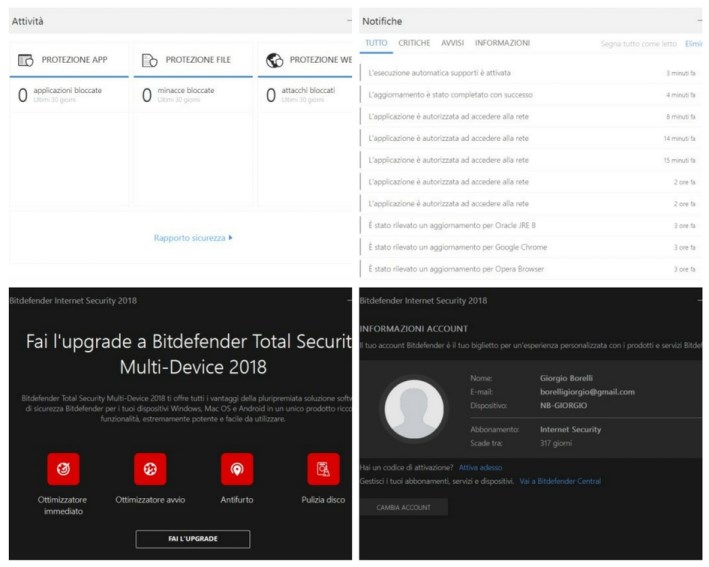Switch to the AVVISI notifications tab
Screen dimensions: 709x567
click(x=453, y=43)
